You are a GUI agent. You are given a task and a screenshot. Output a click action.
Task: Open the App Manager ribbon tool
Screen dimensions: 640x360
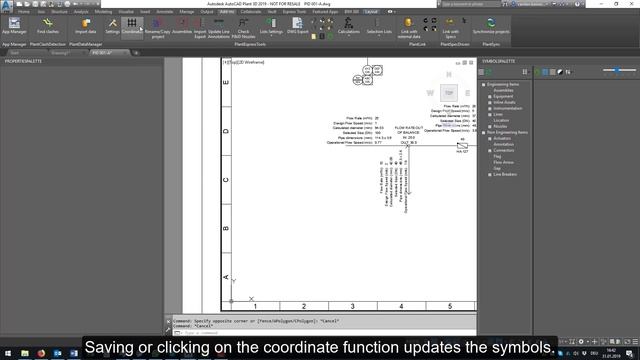(x=14, y=26)
